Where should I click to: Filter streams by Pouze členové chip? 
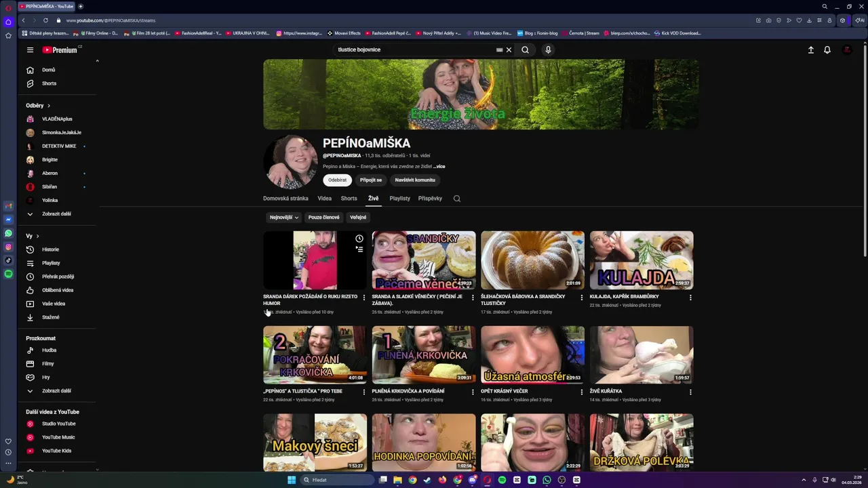[323, 218]
